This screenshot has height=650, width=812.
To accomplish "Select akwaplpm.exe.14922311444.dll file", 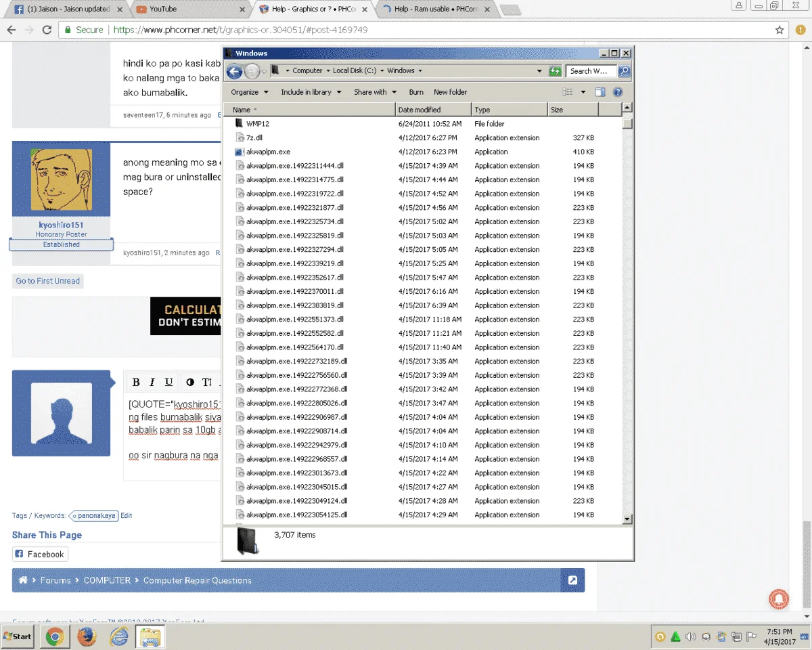I will 295,166.
